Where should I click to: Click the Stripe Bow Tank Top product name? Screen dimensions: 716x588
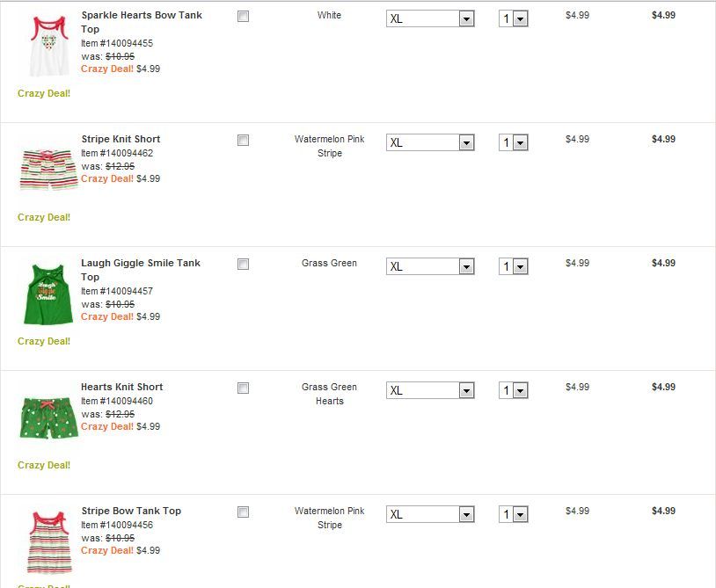click(x=131, y=511)
